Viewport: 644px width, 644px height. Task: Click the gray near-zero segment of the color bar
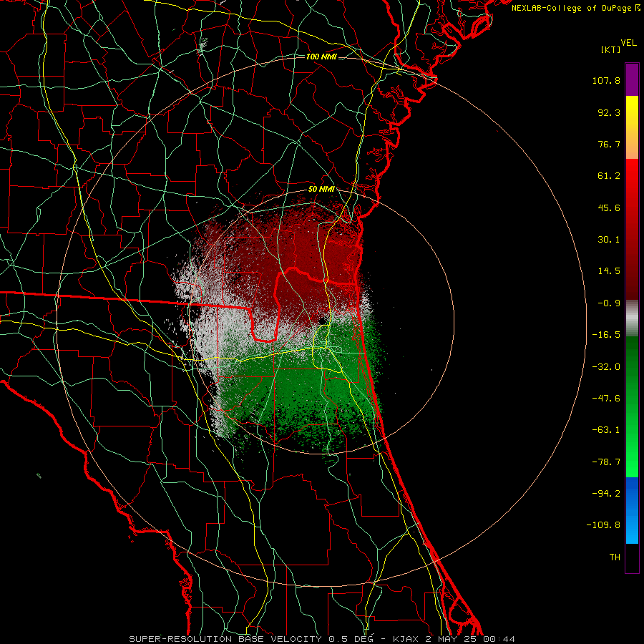[632, 318]
